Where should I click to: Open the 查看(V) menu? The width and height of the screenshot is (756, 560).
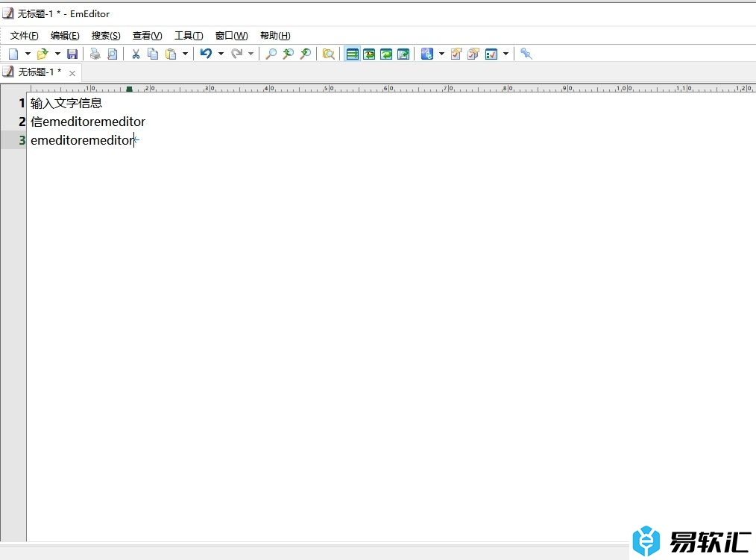(148, 36)
